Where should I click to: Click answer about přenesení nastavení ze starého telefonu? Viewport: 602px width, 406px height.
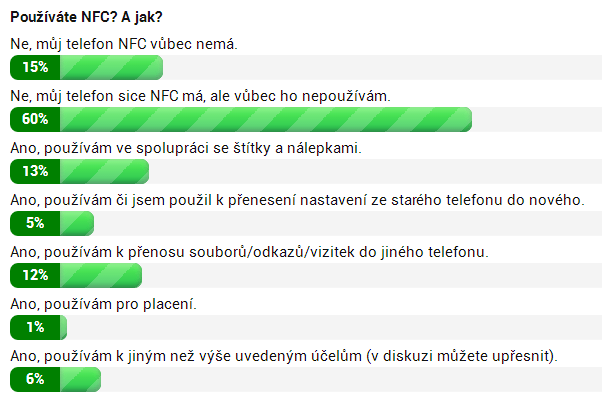click(x=297, y=200)
